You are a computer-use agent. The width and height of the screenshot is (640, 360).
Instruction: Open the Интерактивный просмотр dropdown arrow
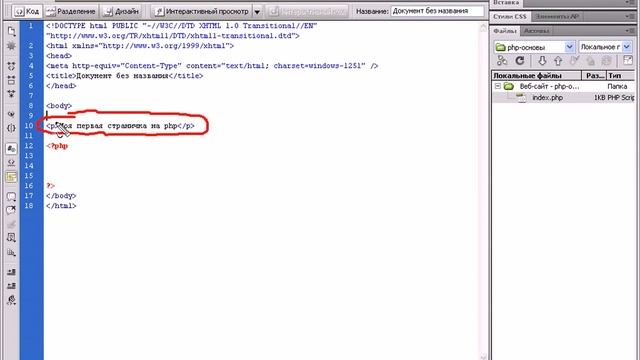257,11
